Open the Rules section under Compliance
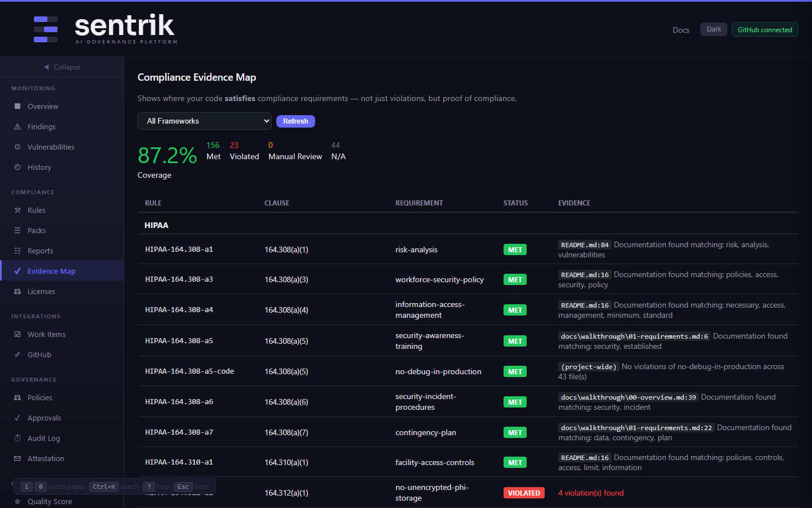 click(x=36, y=210)
